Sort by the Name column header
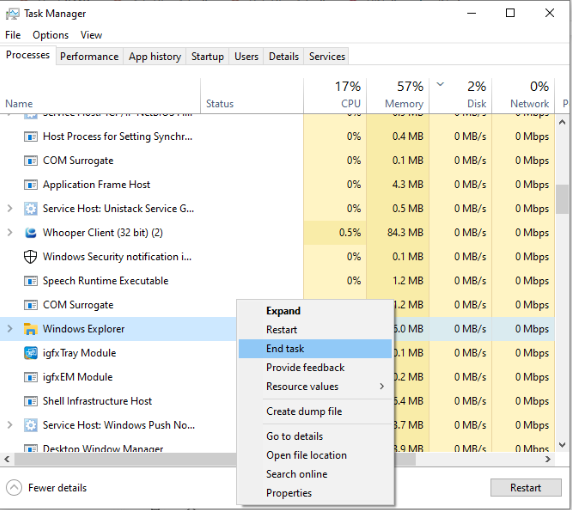 pos(100,96)
